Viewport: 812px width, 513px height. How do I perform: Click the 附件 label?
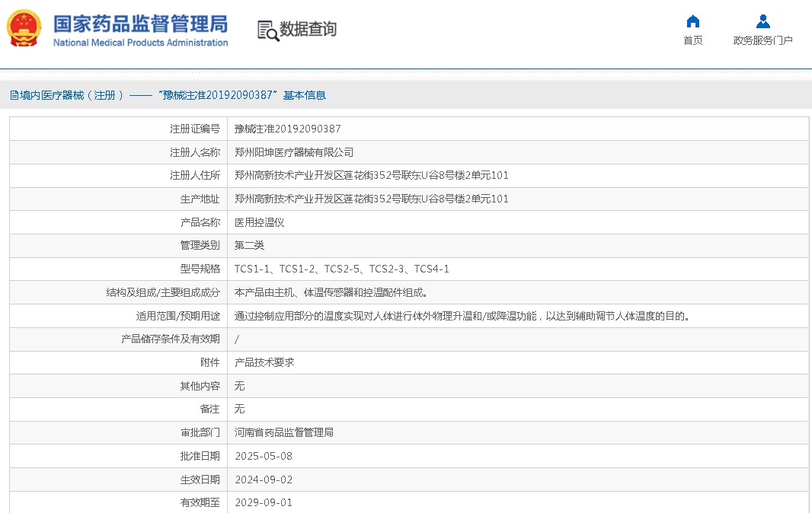209,362
